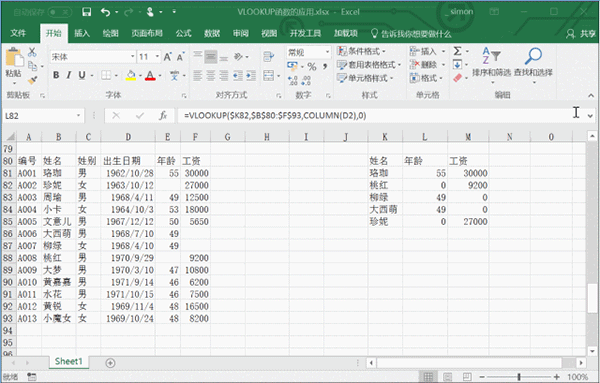Open the font name dropdown
The width and height of the screenshot is (600, 383).
[133, 57]
